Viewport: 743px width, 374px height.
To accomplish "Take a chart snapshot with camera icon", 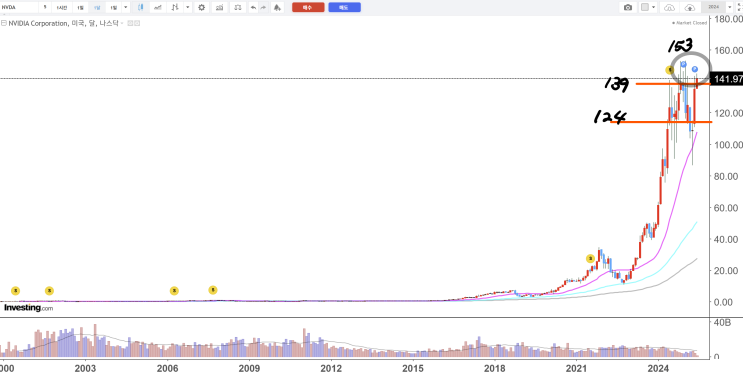I will point(628,7).
